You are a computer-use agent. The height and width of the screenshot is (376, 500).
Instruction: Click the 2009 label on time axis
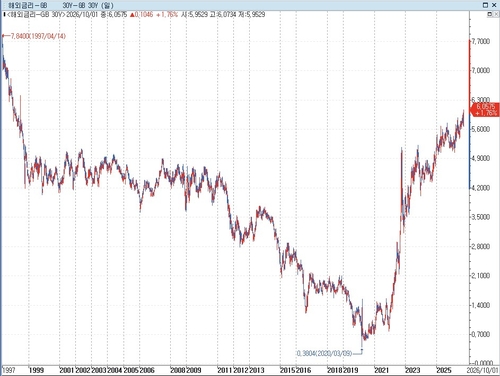194,370
